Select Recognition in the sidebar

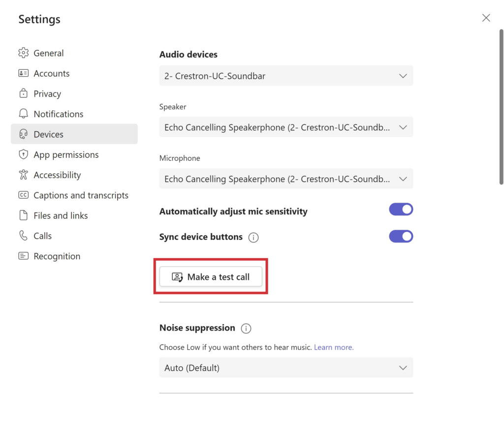click(x=74, y=256)
